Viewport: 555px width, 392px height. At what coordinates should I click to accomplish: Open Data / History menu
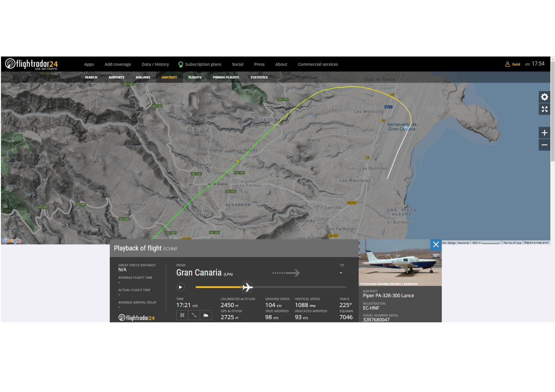pos(155,64)
